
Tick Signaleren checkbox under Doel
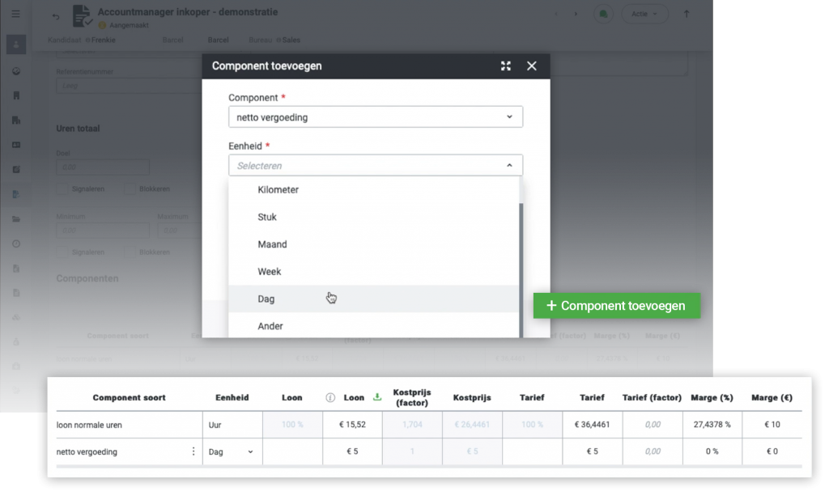pos(62,189)
